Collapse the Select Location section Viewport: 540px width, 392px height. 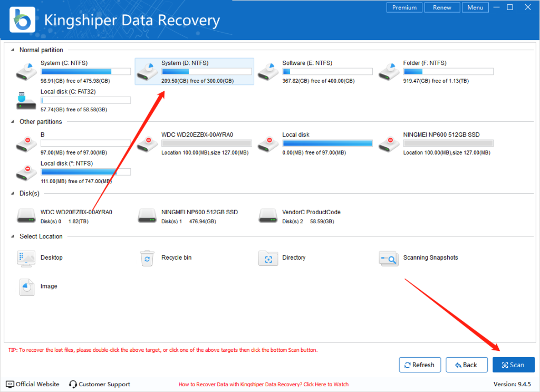coord(13,236)
